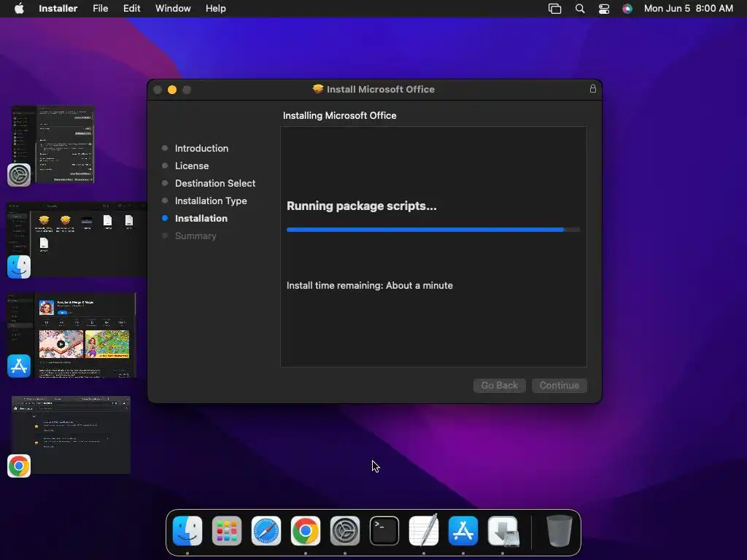The height and width of the screenshot is (560, 747).
Task: Open Launchpad from the Dock
Action: pos(227,531)
